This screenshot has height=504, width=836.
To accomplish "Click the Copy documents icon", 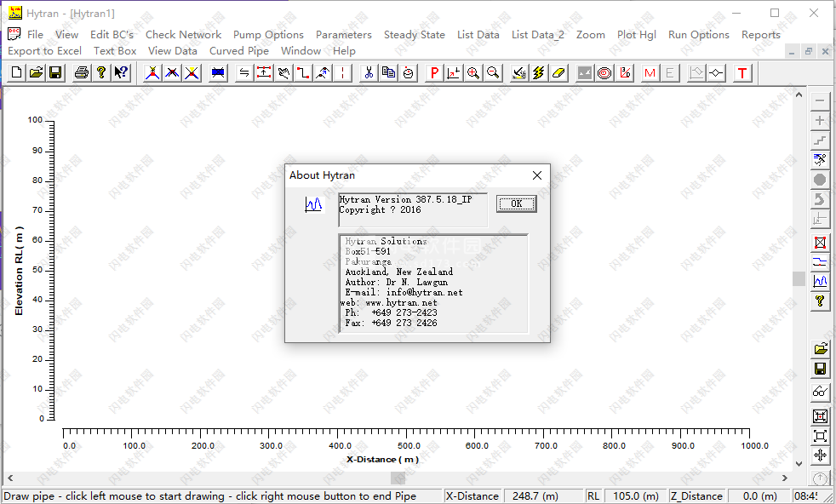I will click(x=388, y=72).
